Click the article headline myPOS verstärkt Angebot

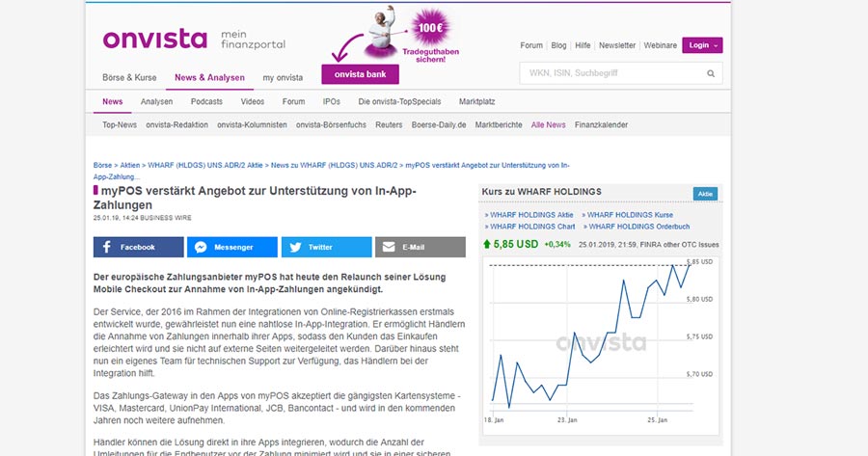tap(255, 198)
